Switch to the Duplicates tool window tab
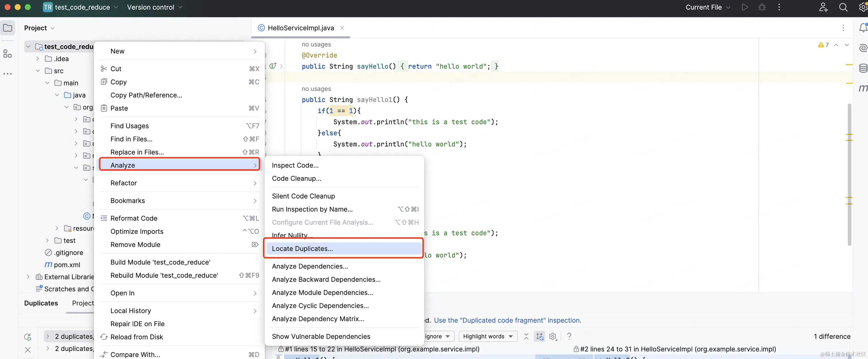Screen dimensions: 868x359 [41, 303]
